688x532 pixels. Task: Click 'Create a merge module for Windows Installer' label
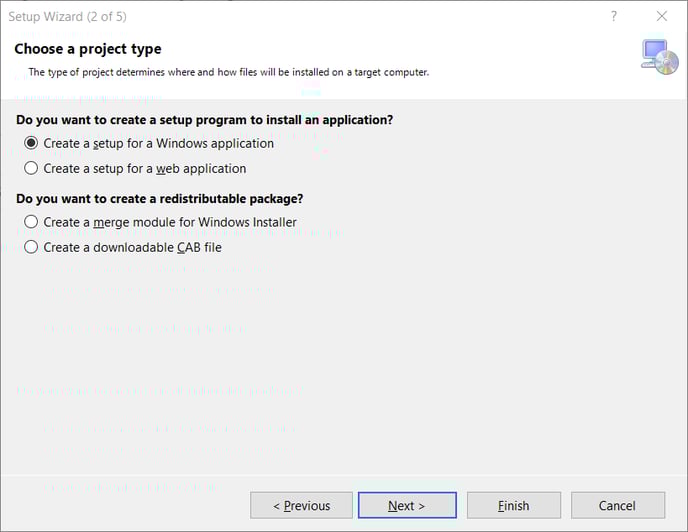(x=170, y=222)
